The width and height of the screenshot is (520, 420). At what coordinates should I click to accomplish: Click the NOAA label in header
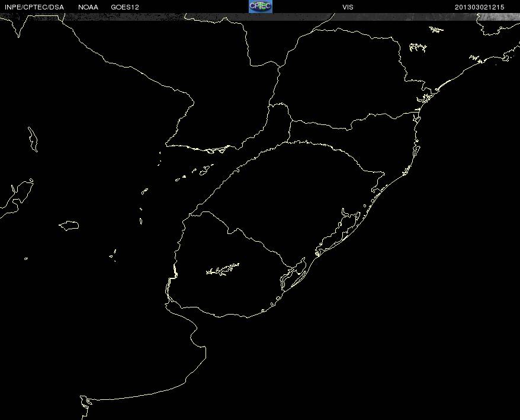point(88,7)
